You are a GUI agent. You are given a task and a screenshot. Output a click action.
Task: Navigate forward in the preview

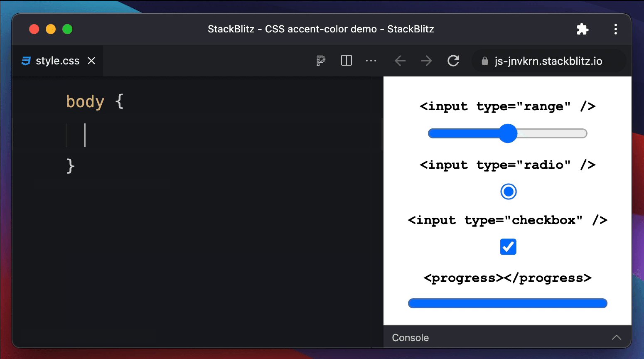[426, 61]
